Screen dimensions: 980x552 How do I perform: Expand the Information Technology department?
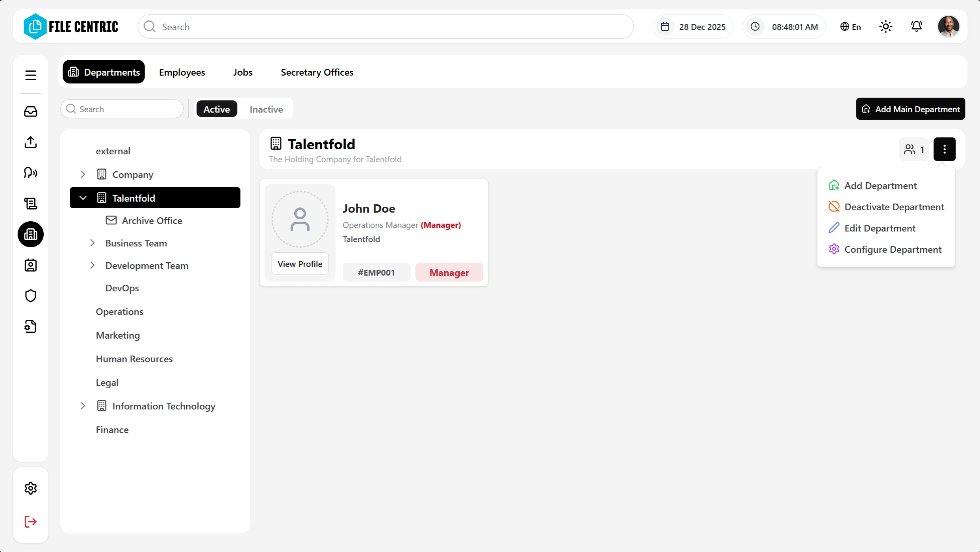pos(82,406)
